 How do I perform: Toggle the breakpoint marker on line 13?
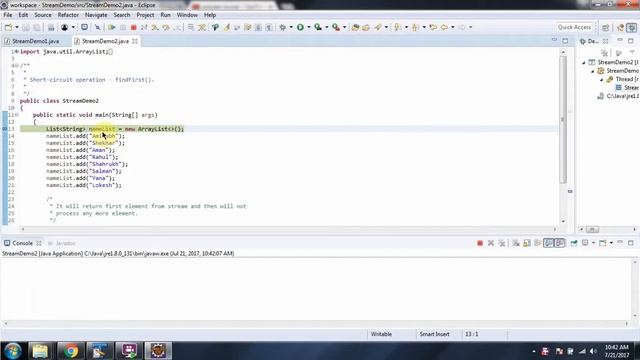coord(4,129)
